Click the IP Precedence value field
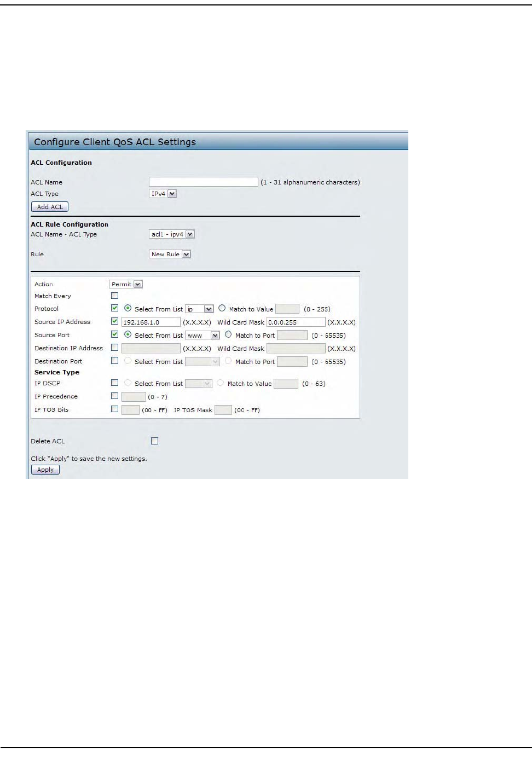The width and height of the screenshot is (532, 757). click(134, 397)
